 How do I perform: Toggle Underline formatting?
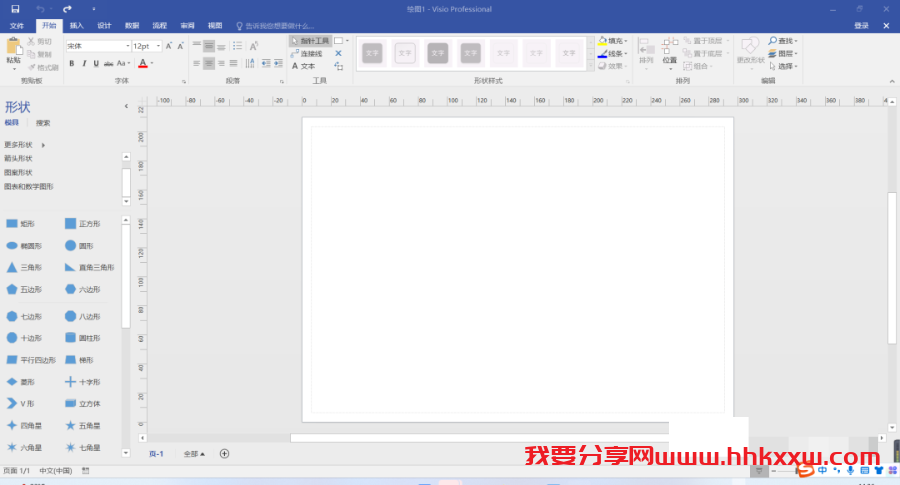96,63
